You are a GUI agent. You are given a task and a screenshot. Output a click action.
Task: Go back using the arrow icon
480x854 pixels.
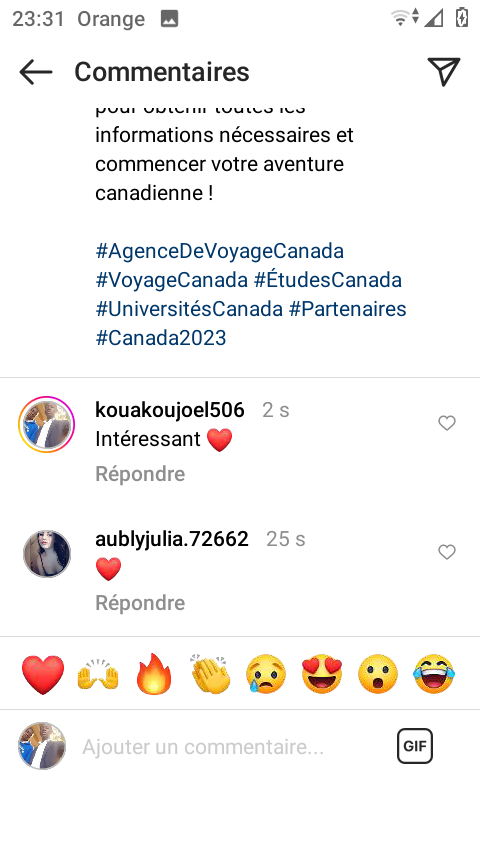(x=35, y=72)
